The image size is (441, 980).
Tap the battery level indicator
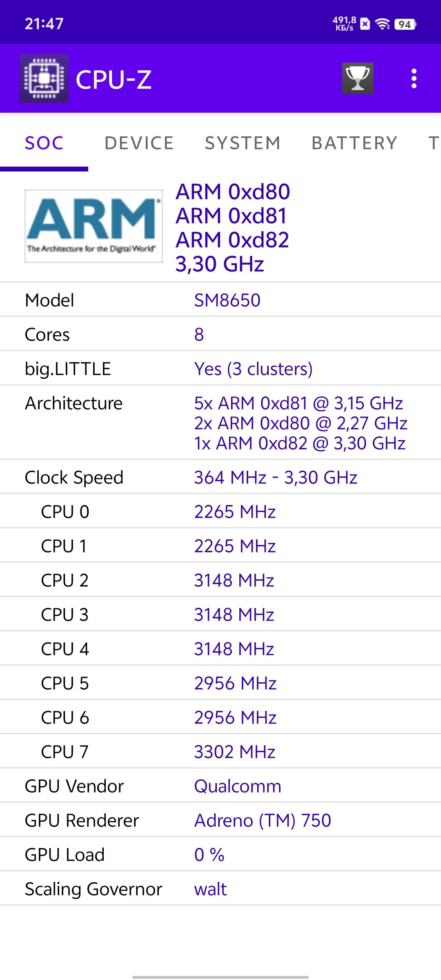[x=405, y=24]
